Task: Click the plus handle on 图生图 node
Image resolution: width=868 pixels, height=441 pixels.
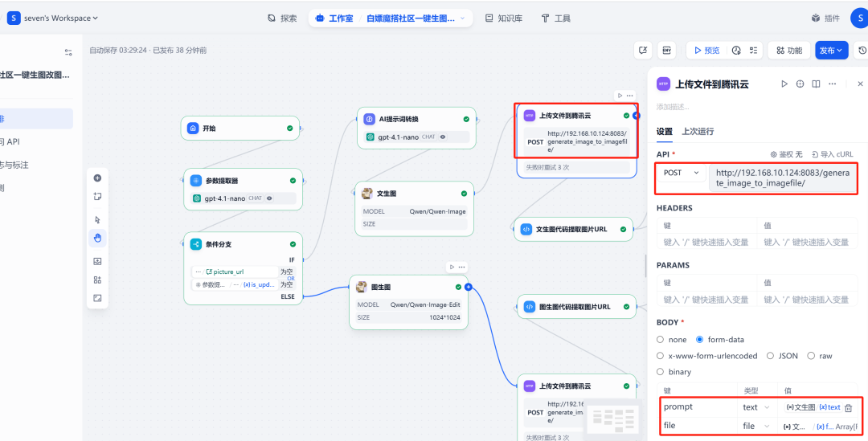Action: click(469, 287)
